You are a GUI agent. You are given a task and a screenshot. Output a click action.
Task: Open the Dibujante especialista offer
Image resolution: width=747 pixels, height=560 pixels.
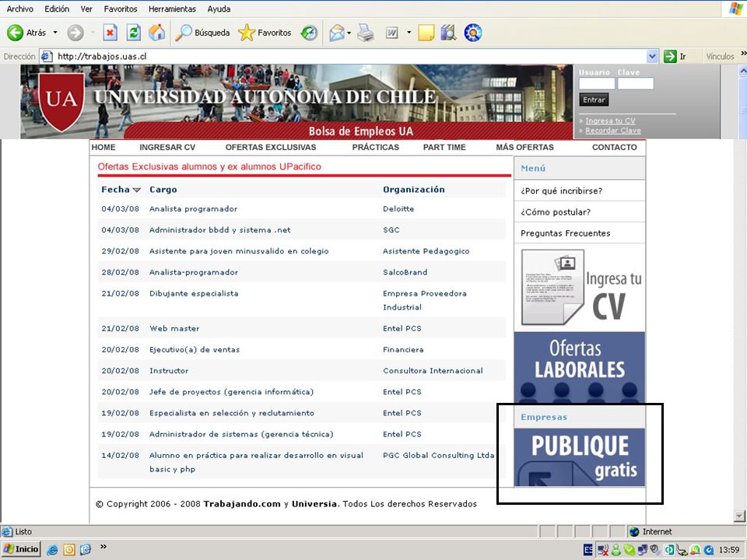pyautogui.click(x=194, y=293)
